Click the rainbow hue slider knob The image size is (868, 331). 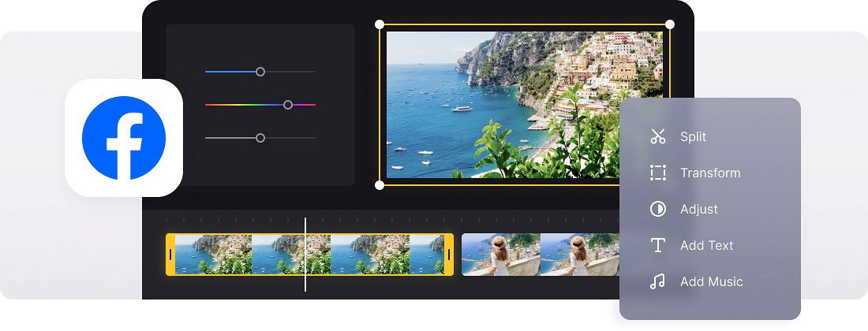pyautogui.click(x=288, y=105)
